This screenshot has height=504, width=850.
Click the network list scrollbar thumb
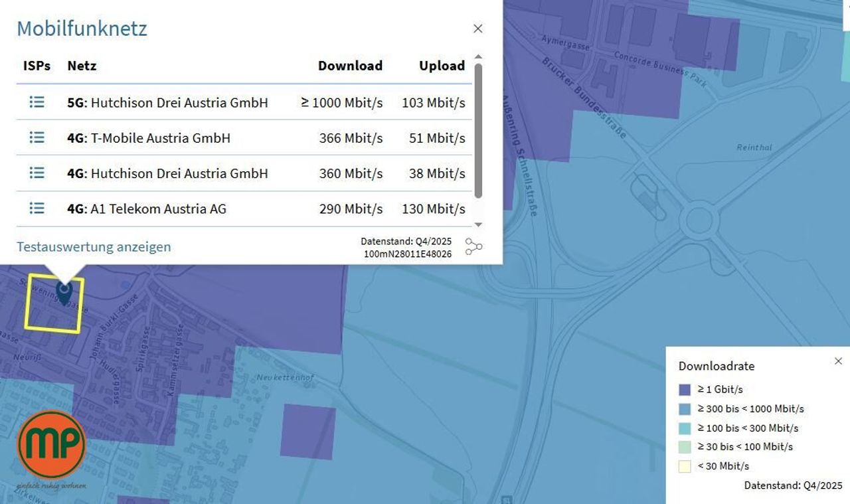pos(478,130)
